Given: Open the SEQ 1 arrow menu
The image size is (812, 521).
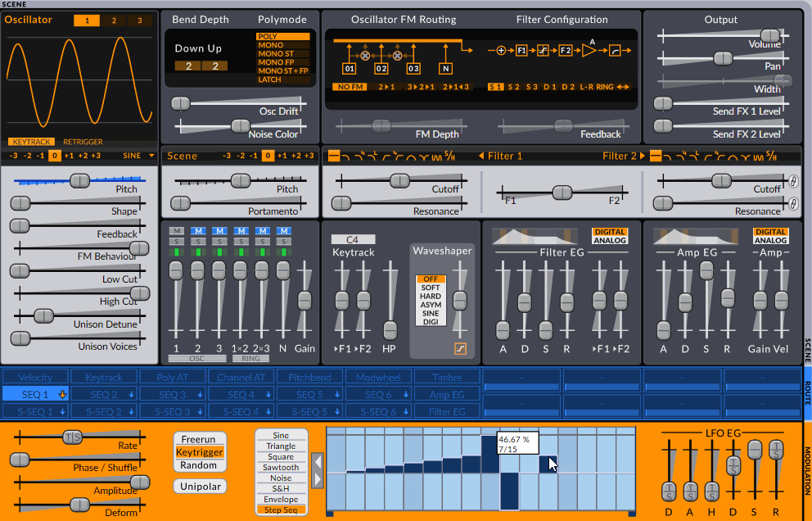Looking at the screenshot, I should [x=62, y=395].
